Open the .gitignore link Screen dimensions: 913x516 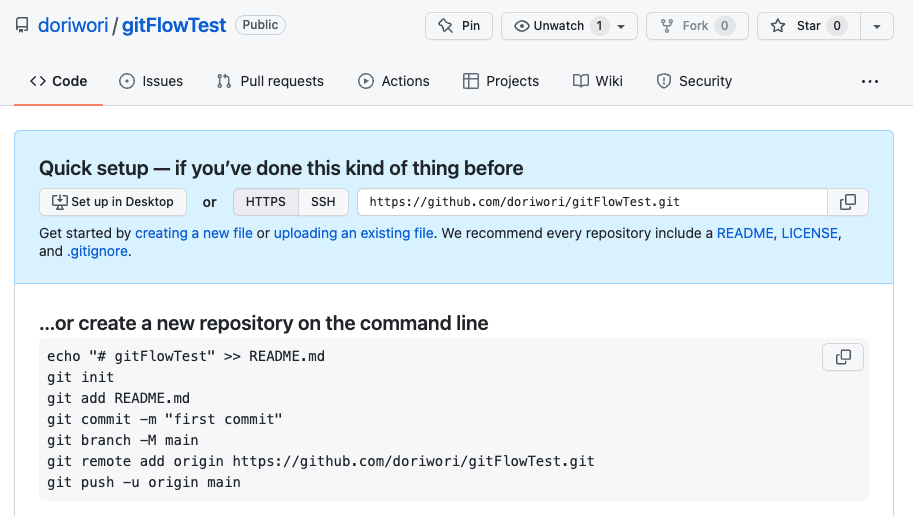pos(97,251)
